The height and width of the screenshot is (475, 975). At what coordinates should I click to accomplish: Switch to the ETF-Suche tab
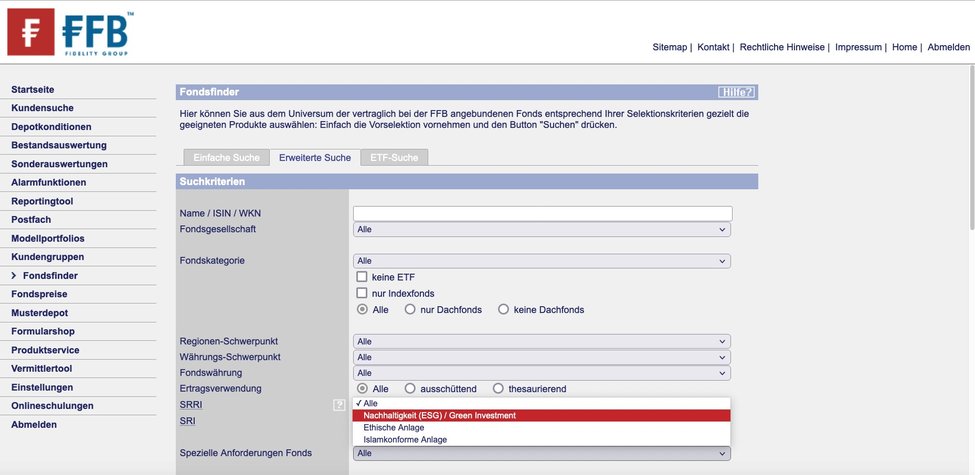pyautogui.click(x=394, y=157)
